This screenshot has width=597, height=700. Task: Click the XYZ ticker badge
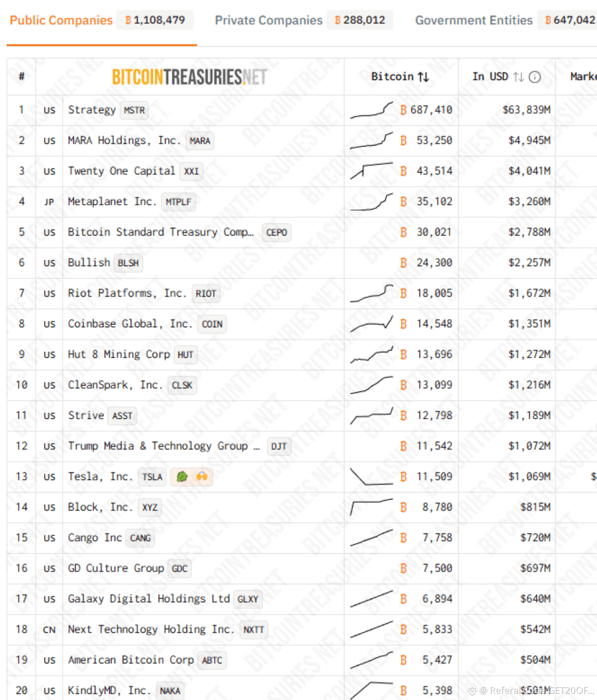pos(150,508)
